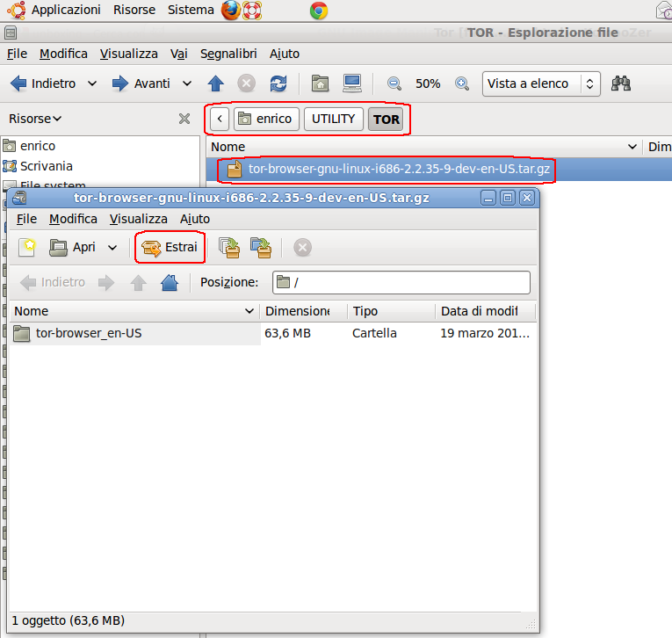Click Avanti in the file browser toolbar

[141, 83]
